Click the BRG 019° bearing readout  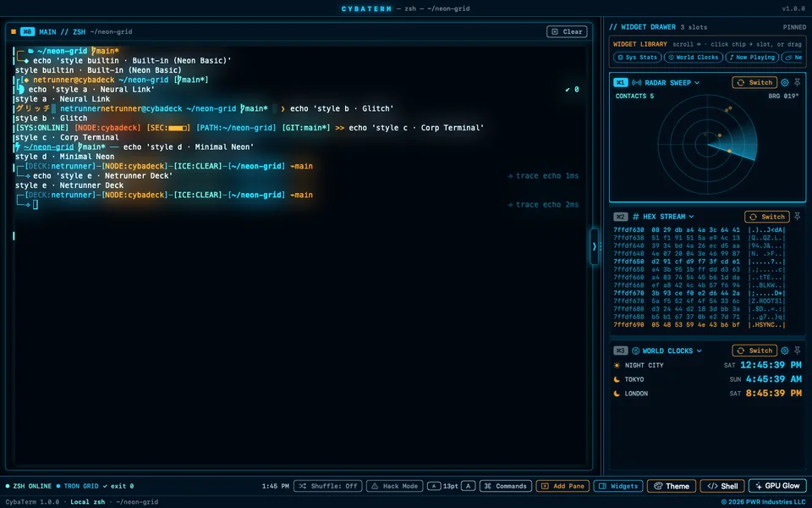coord(783,96)
